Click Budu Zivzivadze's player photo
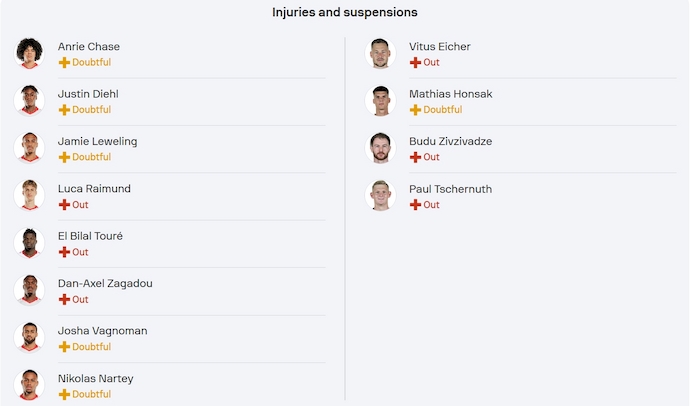 click(x=381, y=148)
